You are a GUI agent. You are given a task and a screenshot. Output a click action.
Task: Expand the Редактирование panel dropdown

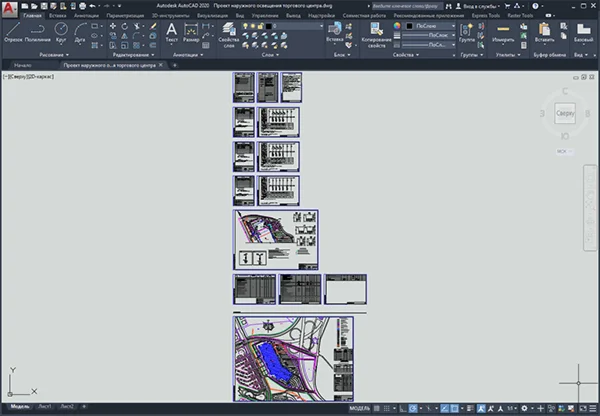(x=134, y=55)
